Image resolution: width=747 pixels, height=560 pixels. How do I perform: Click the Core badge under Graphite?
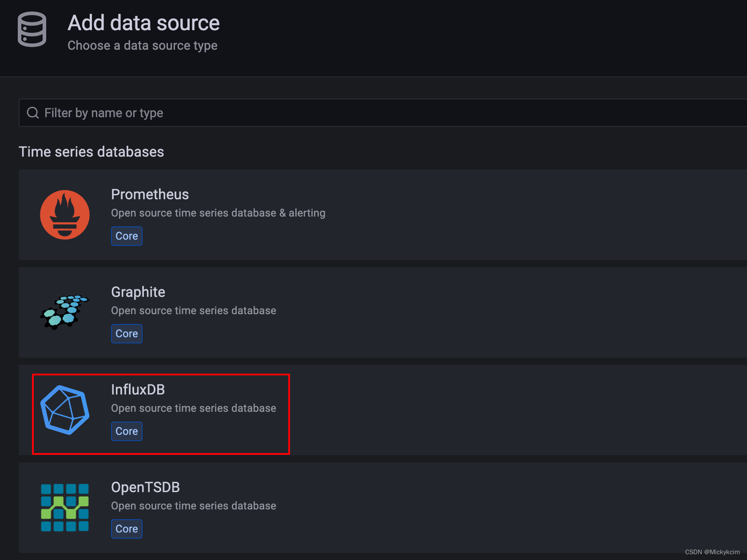[127, 334]
